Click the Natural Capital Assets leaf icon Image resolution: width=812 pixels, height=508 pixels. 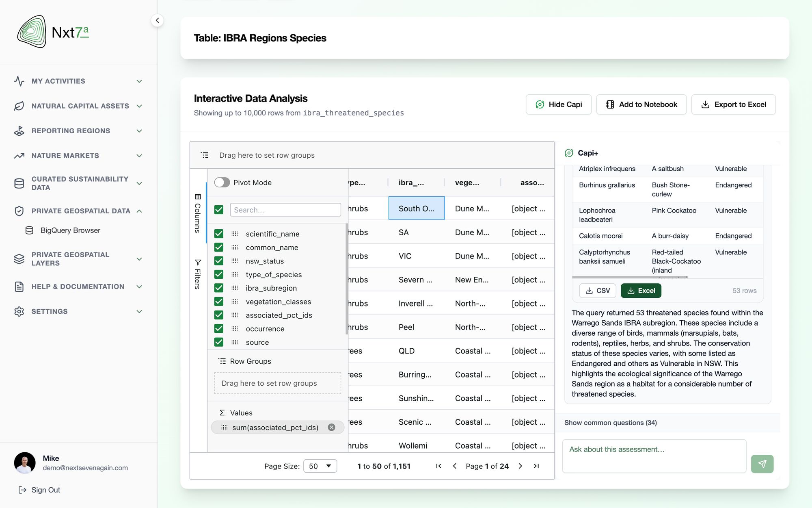(x=19, y=106)
